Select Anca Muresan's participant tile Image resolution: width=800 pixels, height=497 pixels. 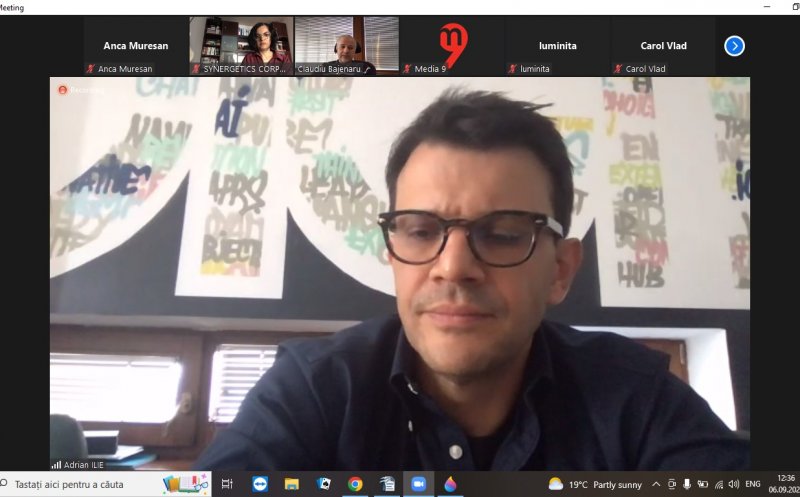(136, 46)
